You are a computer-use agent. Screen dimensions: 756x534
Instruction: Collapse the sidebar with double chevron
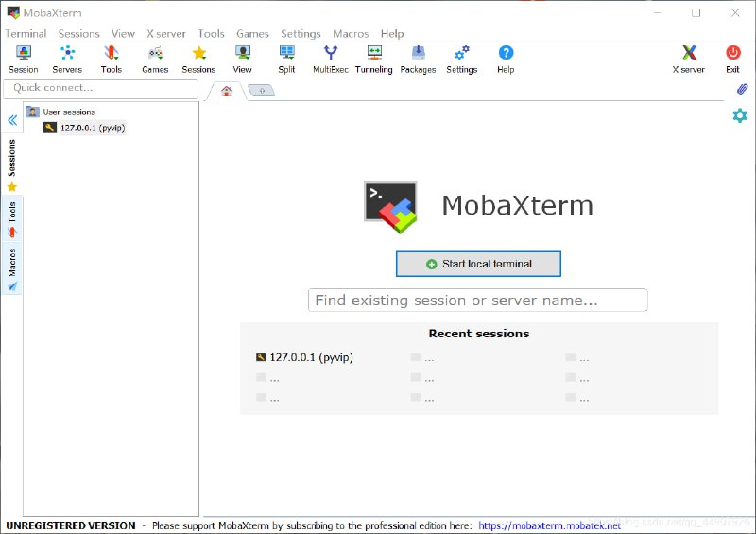[x=12, y=121]
